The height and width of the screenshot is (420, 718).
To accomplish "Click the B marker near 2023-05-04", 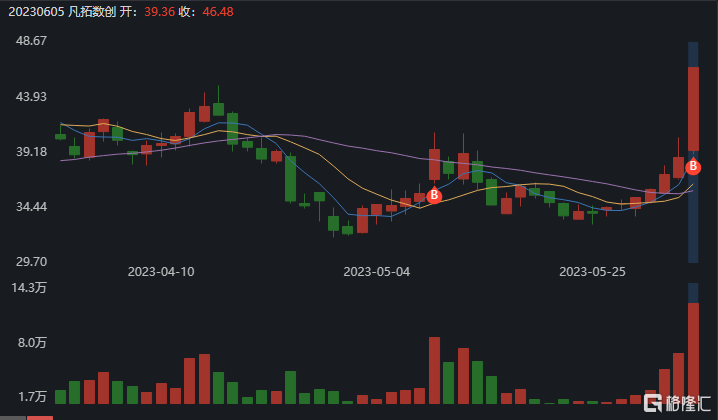I will pos(434,196).
